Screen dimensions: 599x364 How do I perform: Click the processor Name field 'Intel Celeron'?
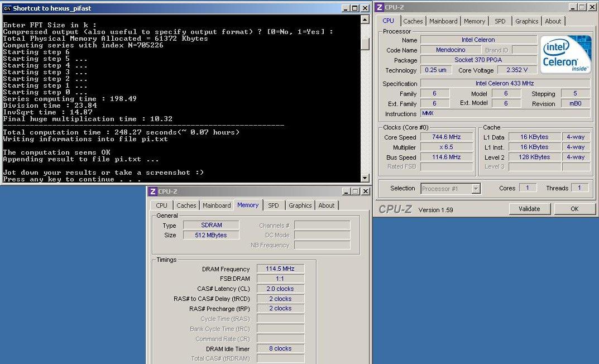[478, 40]
